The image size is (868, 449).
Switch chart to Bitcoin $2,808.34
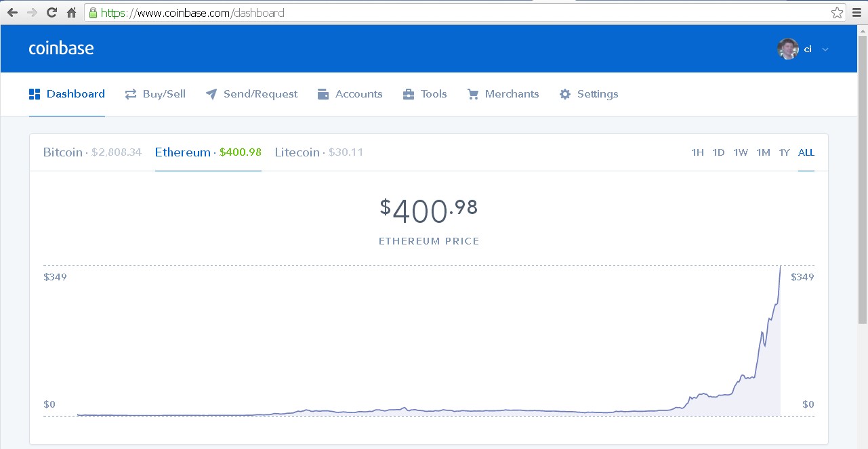[x=92, y=152]
